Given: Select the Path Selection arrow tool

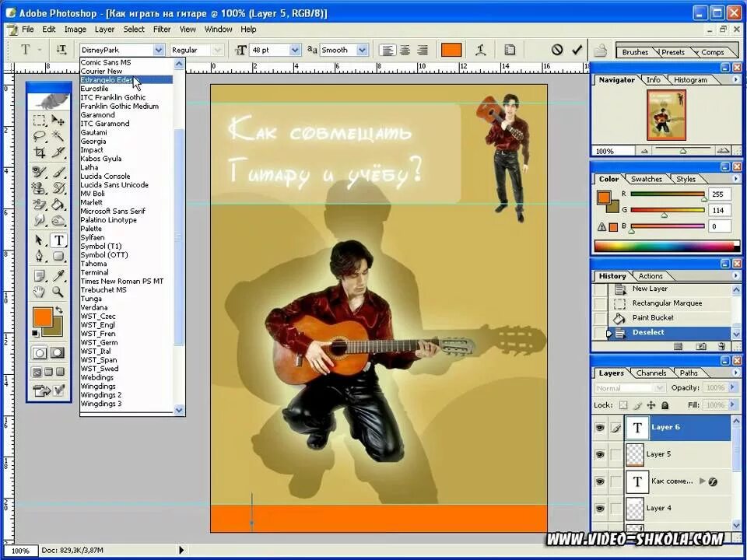Looking at the screenshot, I should (x=39, y=240).
